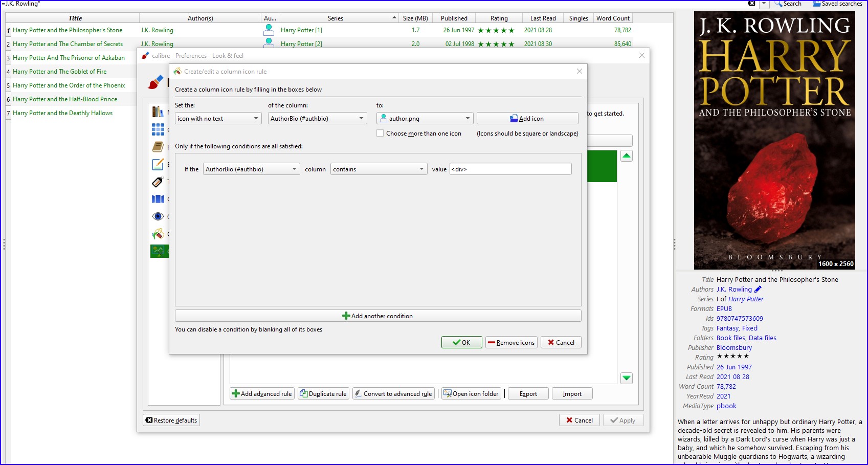Click Duplicate rule button

pos(324,394)
